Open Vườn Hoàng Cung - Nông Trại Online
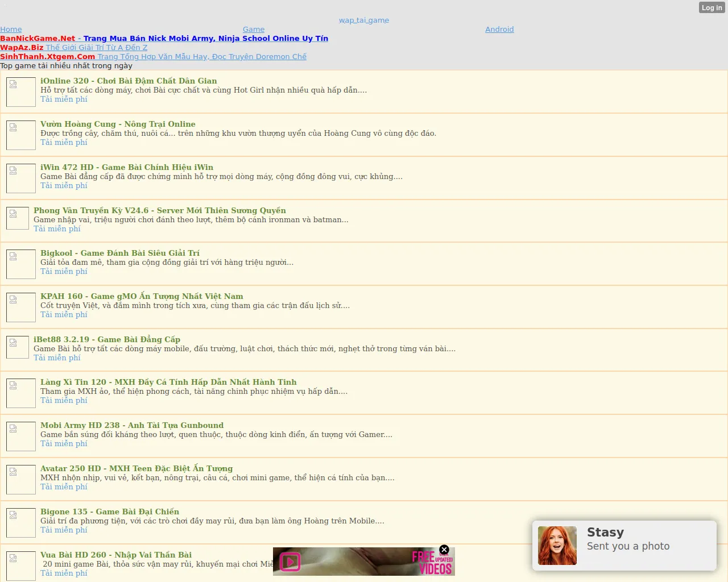Screen dimensions: 728x582 [118, 124]
